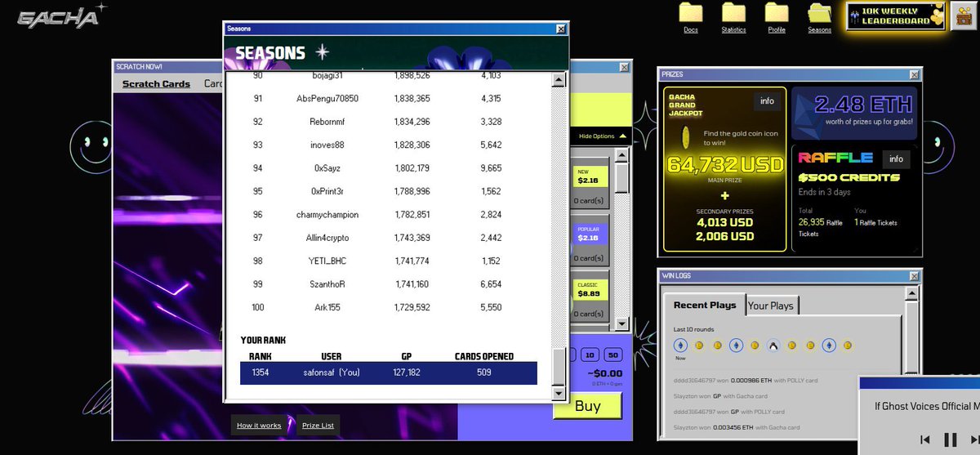Click the card list scrollbar thumb

pos(621,177)
